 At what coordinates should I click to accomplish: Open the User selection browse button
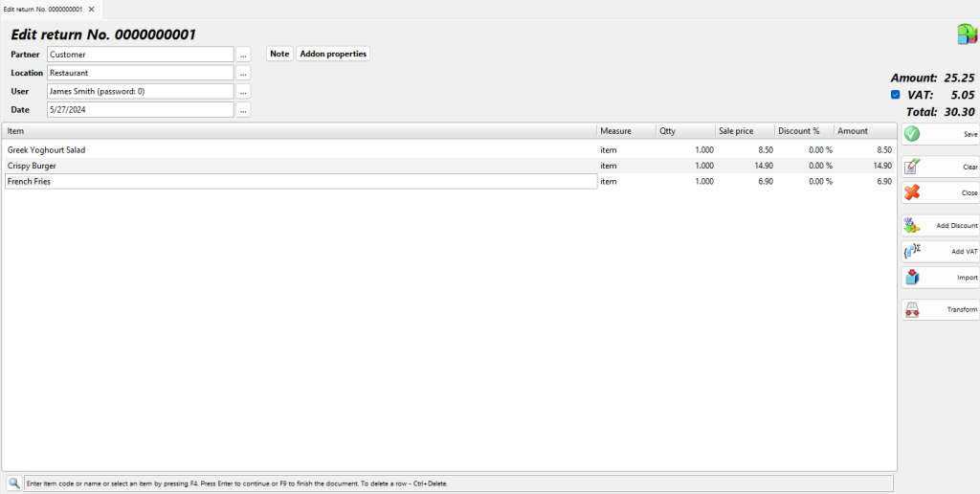tap(244, 91)
